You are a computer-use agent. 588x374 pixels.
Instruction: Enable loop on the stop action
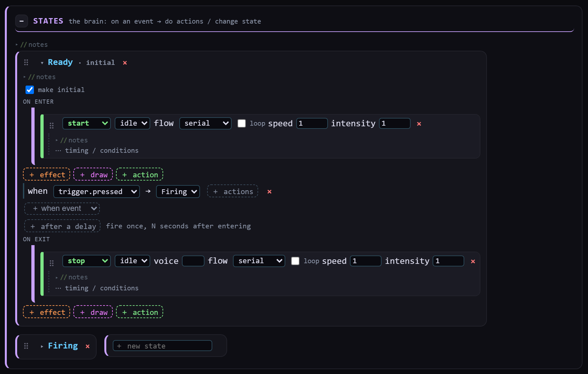295,261
